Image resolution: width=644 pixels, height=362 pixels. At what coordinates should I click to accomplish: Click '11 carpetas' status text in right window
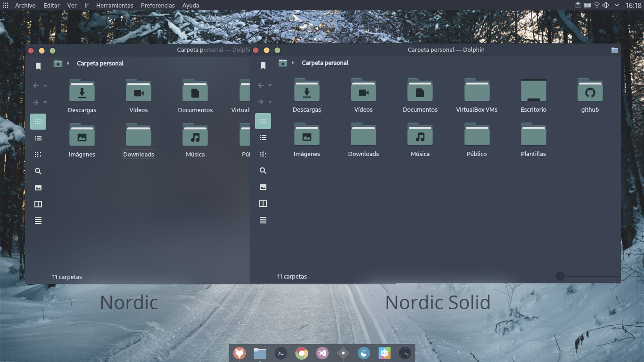coord(292,277)
